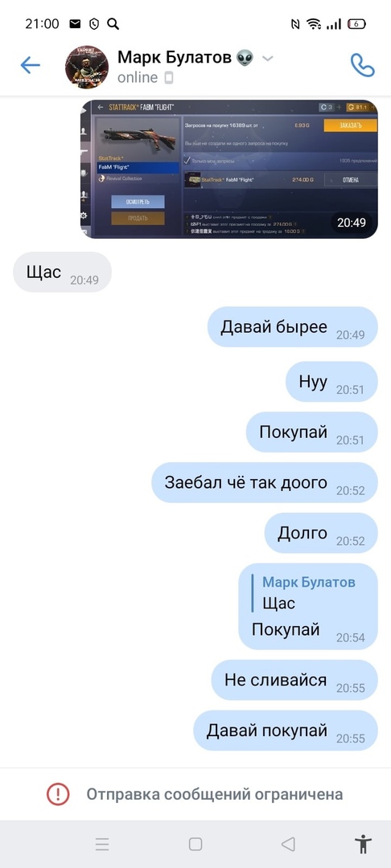The width and height of the screenshot is (391, 868).
Task: Tap the mail notification icon in status bar
Action: pyautogui.click(x=75, y=24)
